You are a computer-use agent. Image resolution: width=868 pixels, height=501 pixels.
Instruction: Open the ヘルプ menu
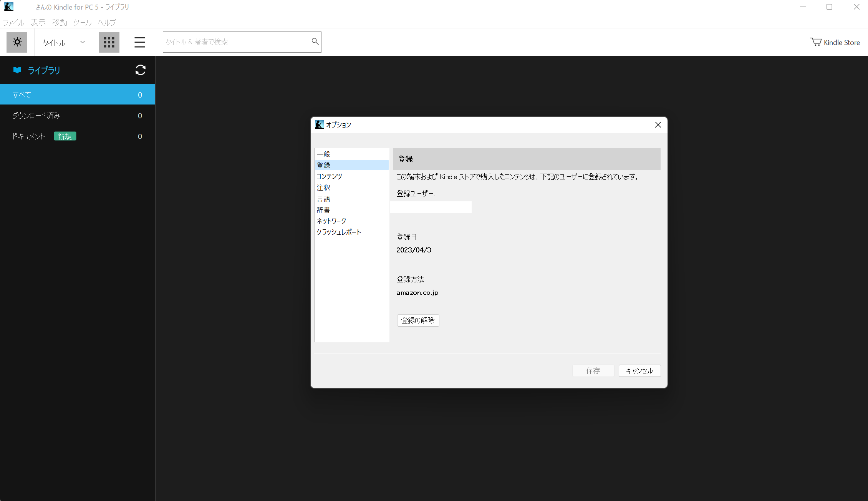107,22
